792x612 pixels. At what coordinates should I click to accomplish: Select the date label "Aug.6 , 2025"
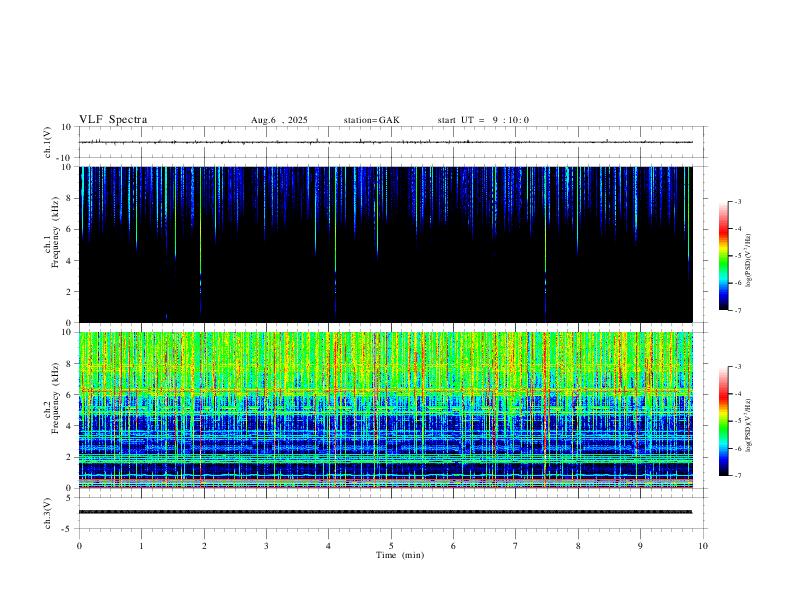pos(279,120)
